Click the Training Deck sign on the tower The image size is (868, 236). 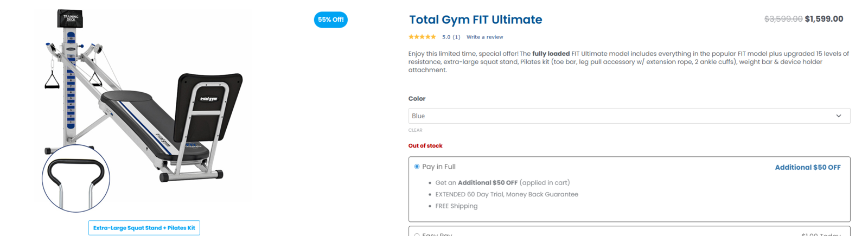click(71, 18)
